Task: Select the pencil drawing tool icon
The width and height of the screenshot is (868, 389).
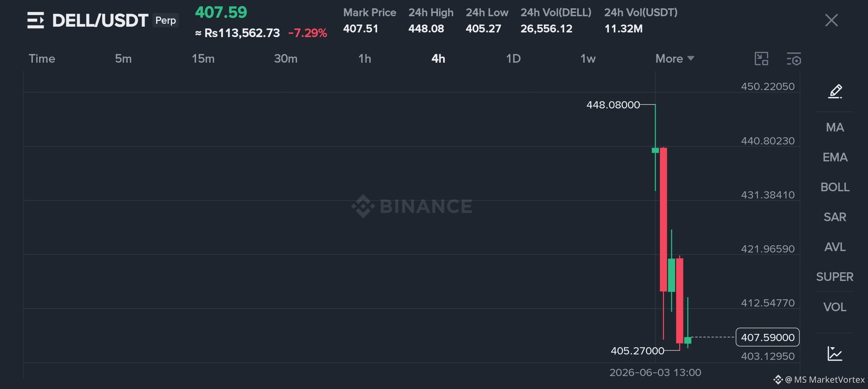Action: [x=835, y=91]
